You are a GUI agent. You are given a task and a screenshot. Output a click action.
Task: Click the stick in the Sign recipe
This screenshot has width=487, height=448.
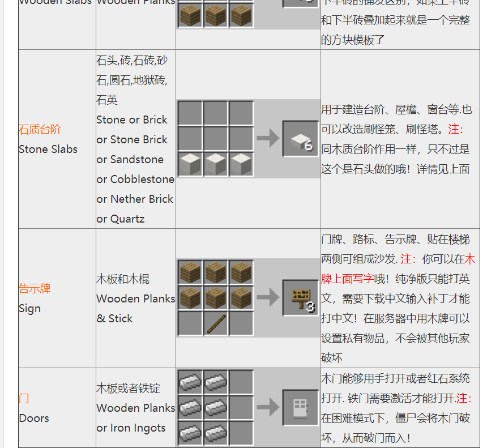click(x=216, y=324)
